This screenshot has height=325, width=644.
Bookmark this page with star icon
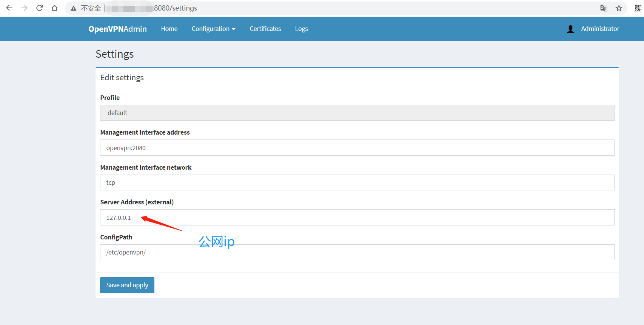tap(619, 8)
